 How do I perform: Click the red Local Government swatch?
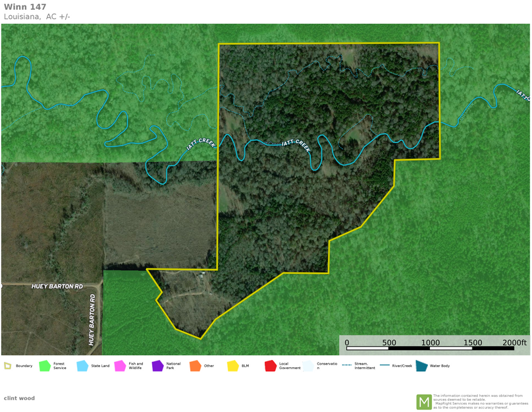(270, 366)
